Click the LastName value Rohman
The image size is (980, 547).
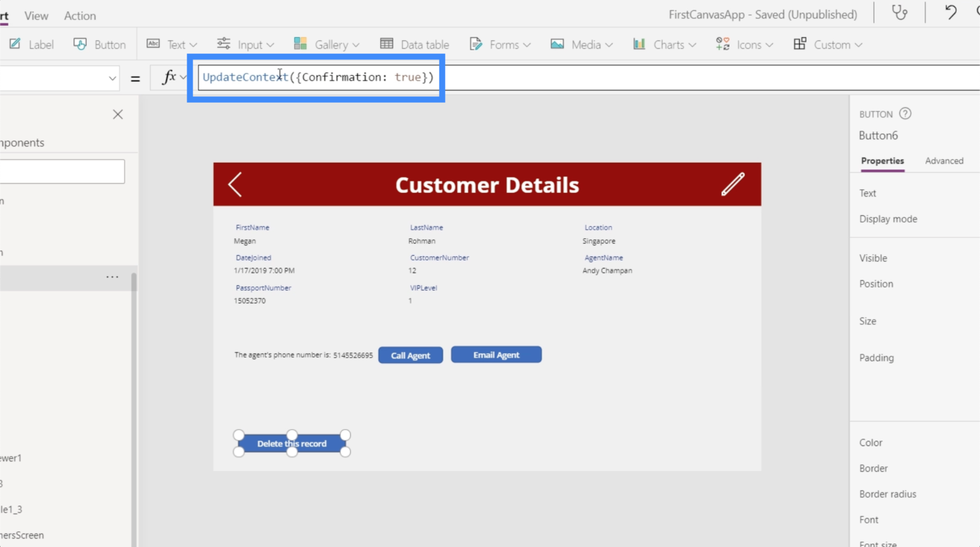pos(422,241)
